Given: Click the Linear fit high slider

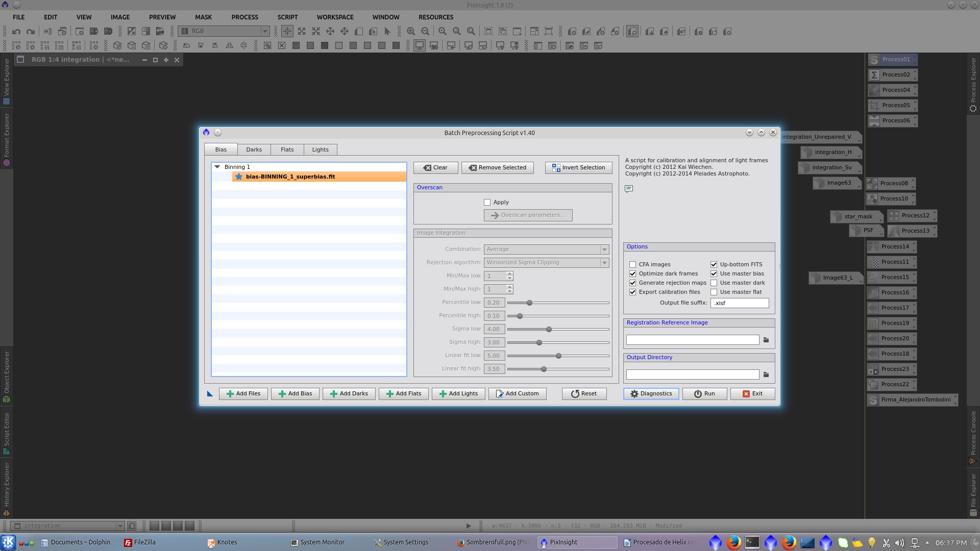Looking at the screenshot, I should click(558, 369).
